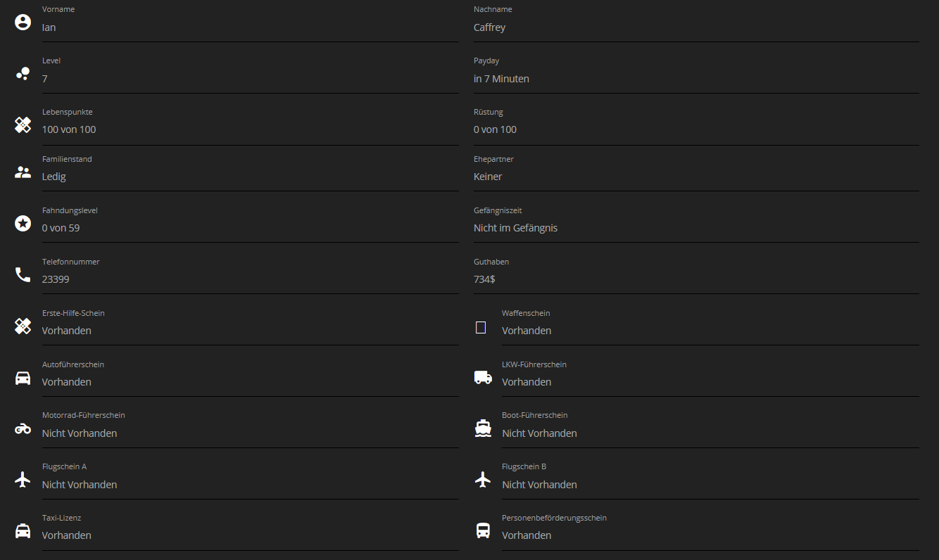
Task: Click the motorcycle icon beside Motorrad-Führerschein
Action: (x=23, y=428)
